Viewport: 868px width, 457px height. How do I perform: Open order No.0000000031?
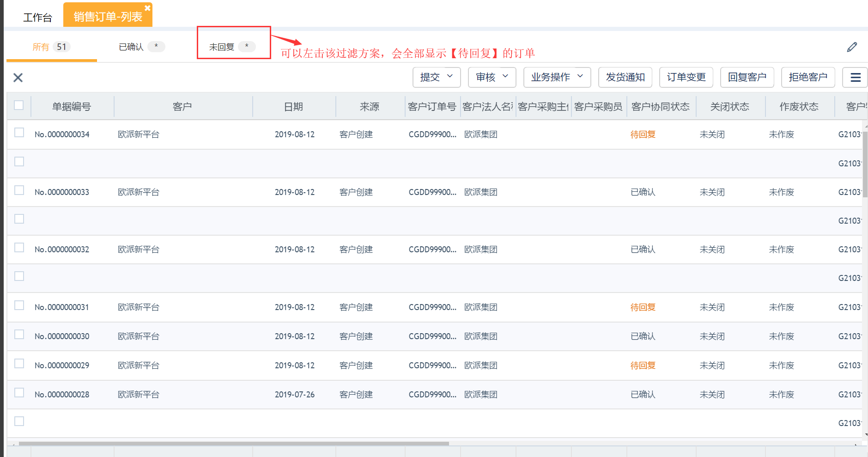click(62, 307)
